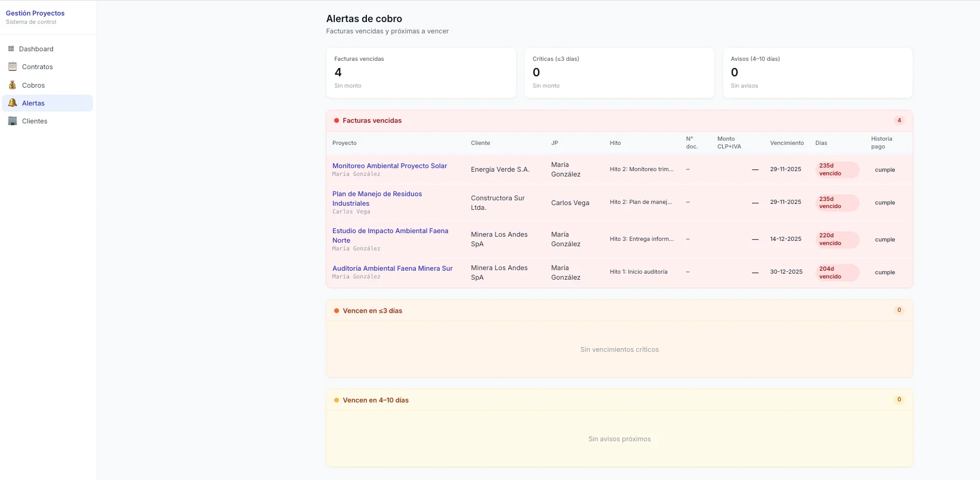The image size is (980, 480).
Task: Click Hito 2: Monitoreo trim... cell
Action: click(642, 169)
